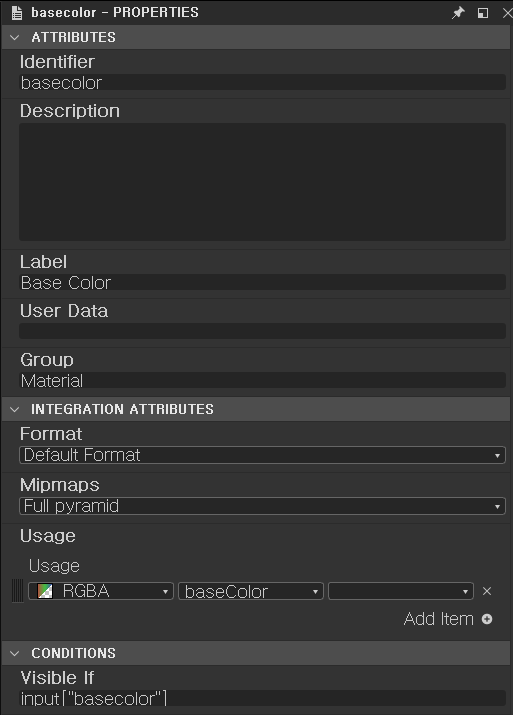Grab the usage row drag handle
513x715 pixels.
(x=17, y=591)
